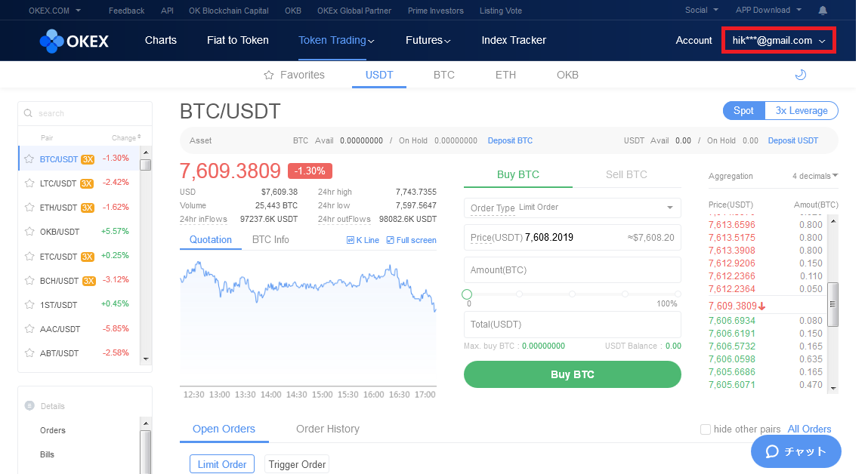Open the Charts page
The height and width of the screenshot is (474, 868).
[x=161, y=40]
